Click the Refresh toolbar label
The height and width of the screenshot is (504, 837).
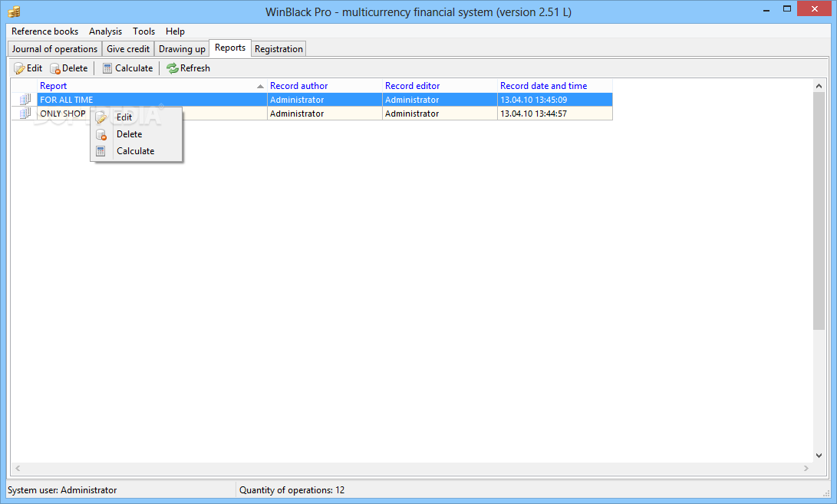pyautogui.click(x=195, y=68)
